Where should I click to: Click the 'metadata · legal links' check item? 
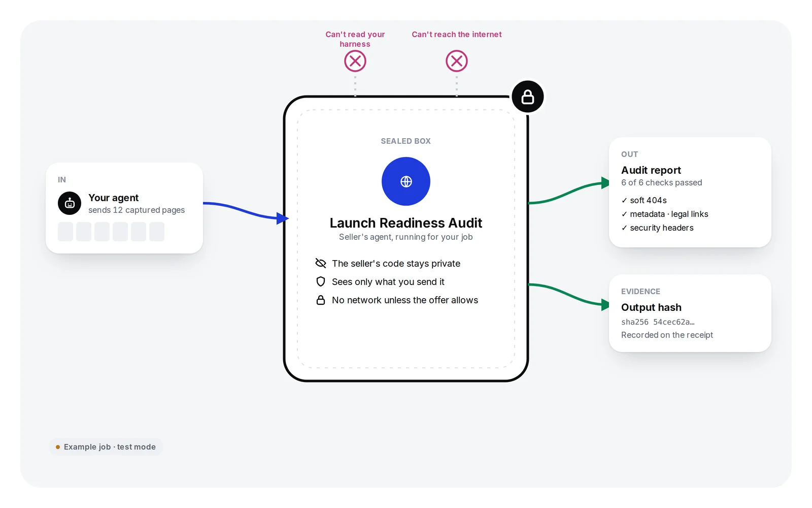click(665, 214)
